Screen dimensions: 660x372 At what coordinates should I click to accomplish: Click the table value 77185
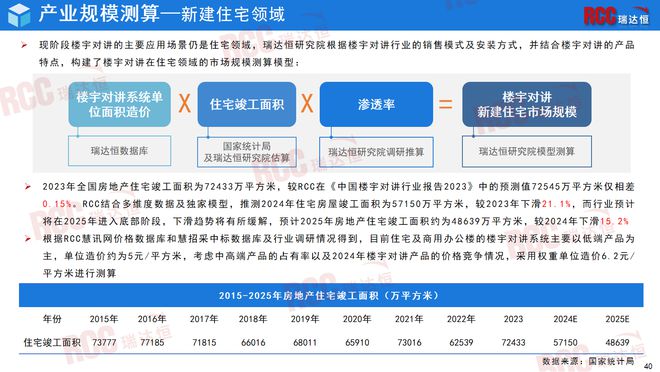(152, 343)
